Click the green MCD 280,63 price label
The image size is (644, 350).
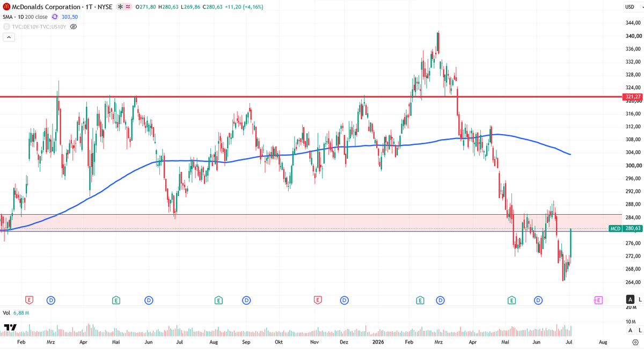[x=625, y=228]
